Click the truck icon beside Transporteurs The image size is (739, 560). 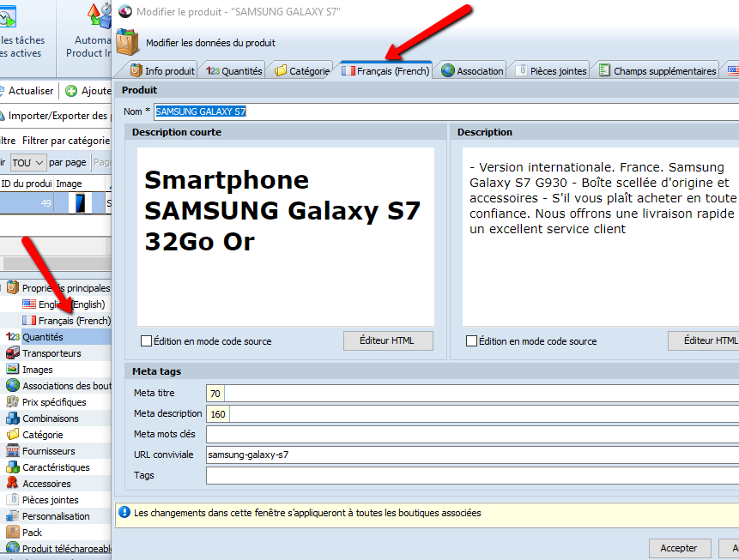(x=13, y=352)
